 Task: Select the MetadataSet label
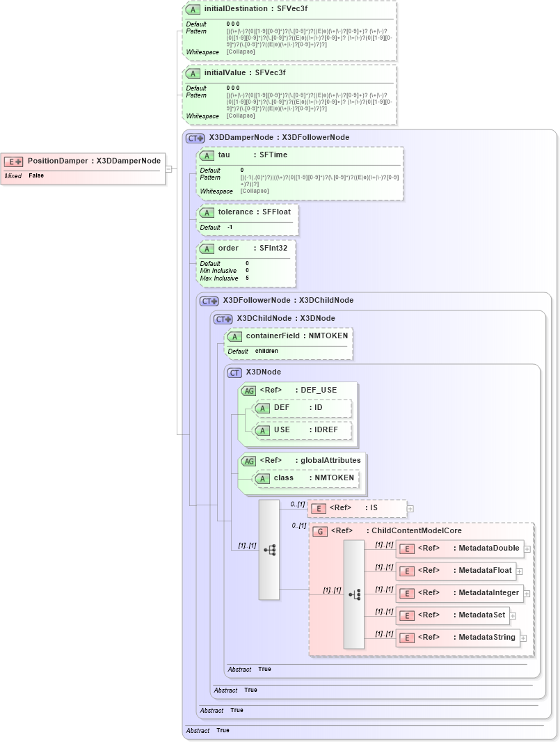click(x=462, y=615)
